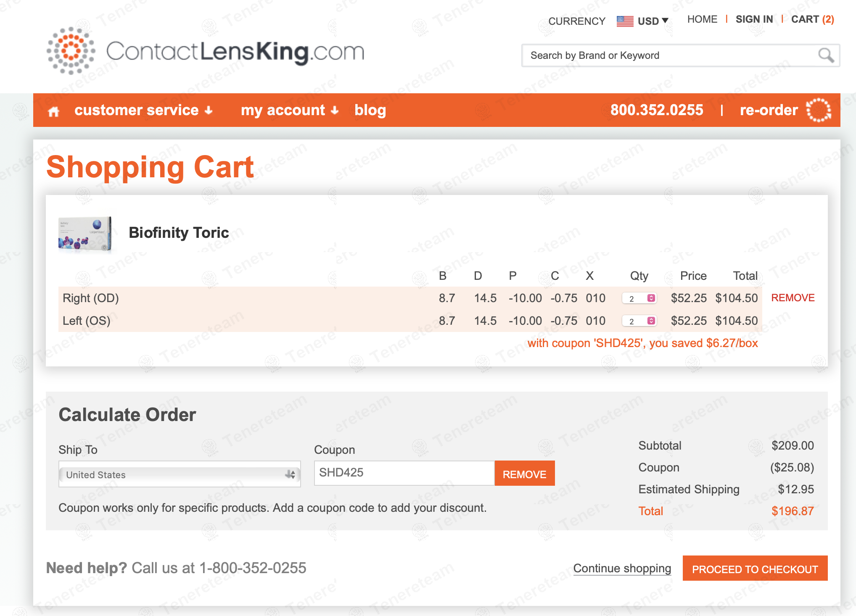Remove the SHD425 coupon

click(x=524, y=474)
